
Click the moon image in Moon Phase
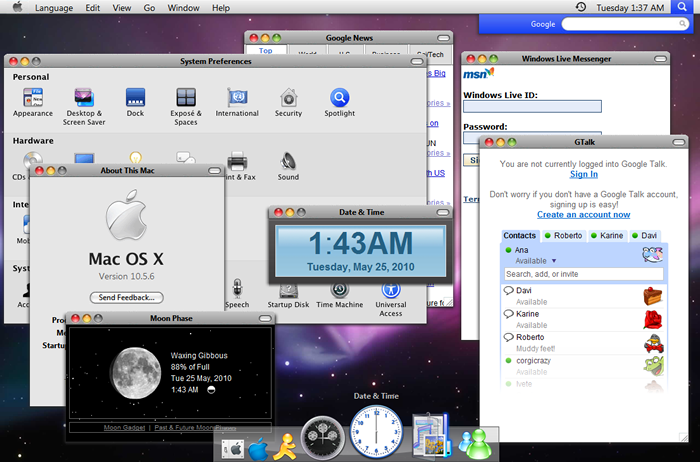(136, 373)
